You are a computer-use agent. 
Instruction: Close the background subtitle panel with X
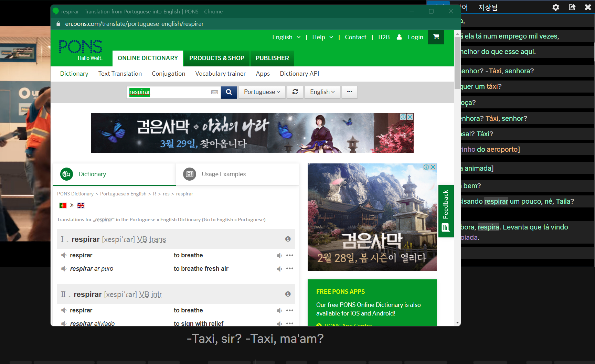(588, 7)
